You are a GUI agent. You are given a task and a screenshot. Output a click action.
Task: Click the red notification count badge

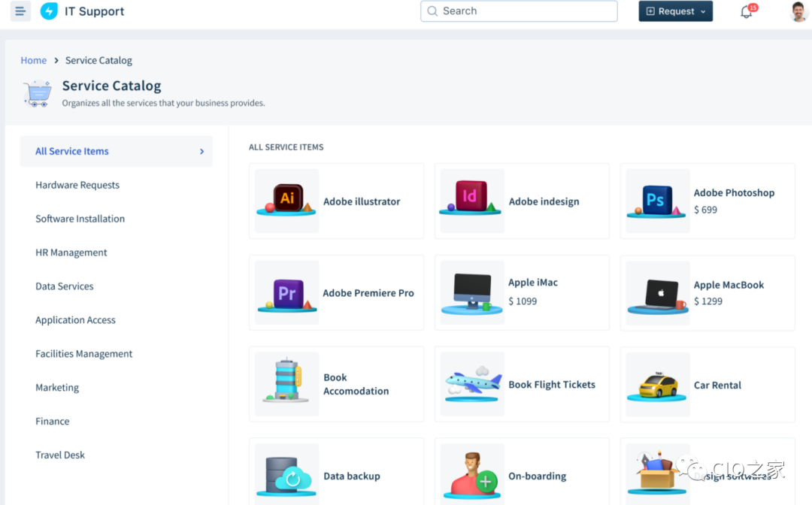(753, 8)
